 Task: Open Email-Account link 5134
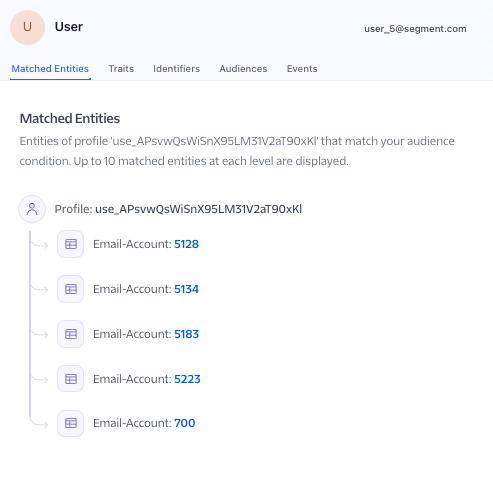(x=186, y=289)
